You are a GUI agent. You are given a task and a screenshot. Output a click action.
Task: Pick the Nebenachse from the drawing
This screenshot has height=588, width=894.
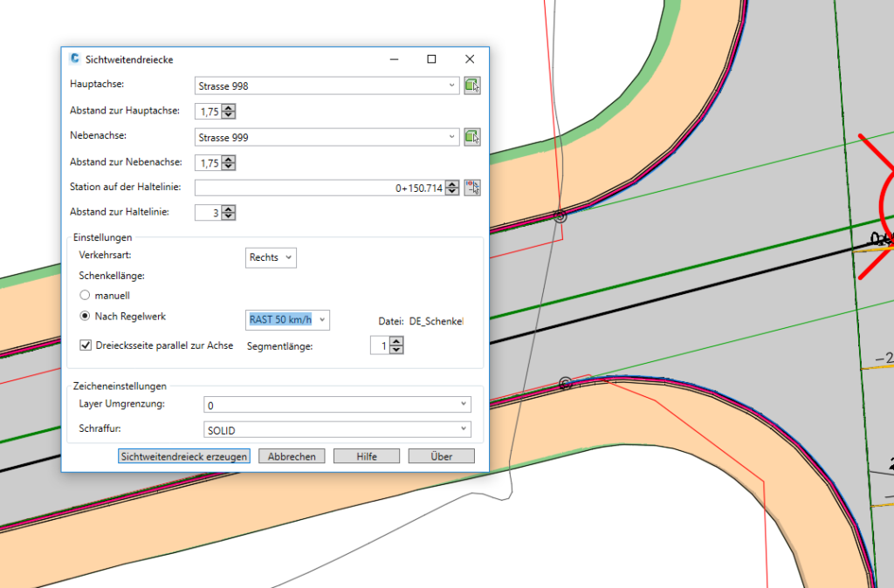tap(472, 137)
